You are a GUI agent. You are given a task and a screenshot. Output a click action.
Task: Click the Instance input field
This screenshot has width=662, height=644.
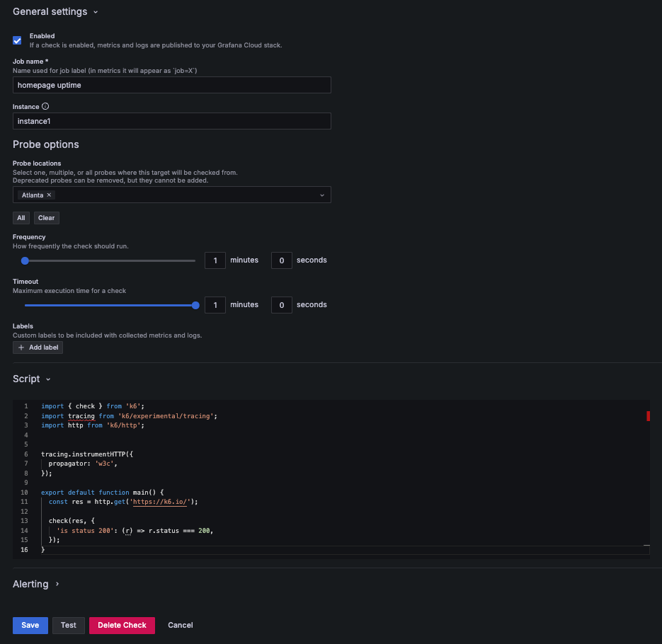172,121
